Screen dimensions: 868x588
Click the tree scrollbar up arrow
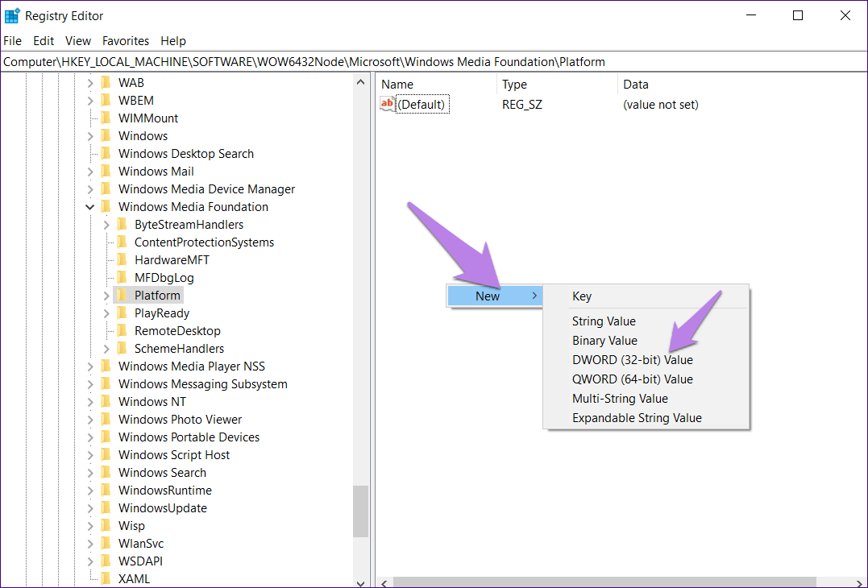tap(361, 82)
